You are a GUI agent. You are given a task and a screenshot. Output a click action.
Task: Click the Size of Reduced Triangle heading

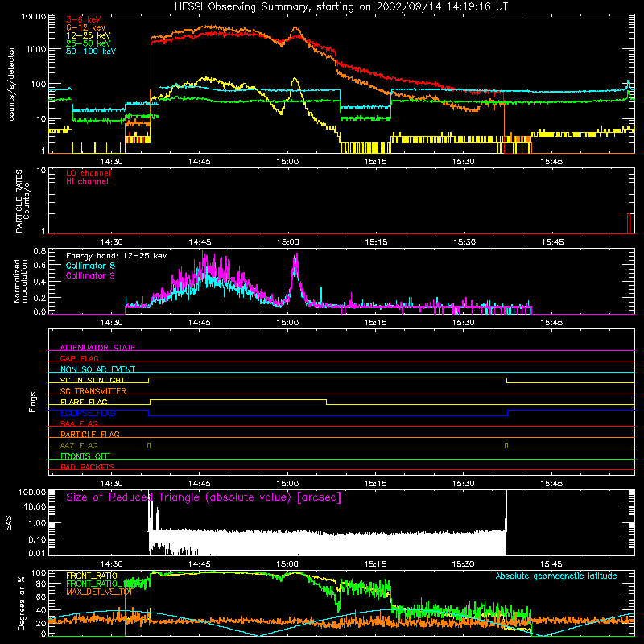coord(204,497)
